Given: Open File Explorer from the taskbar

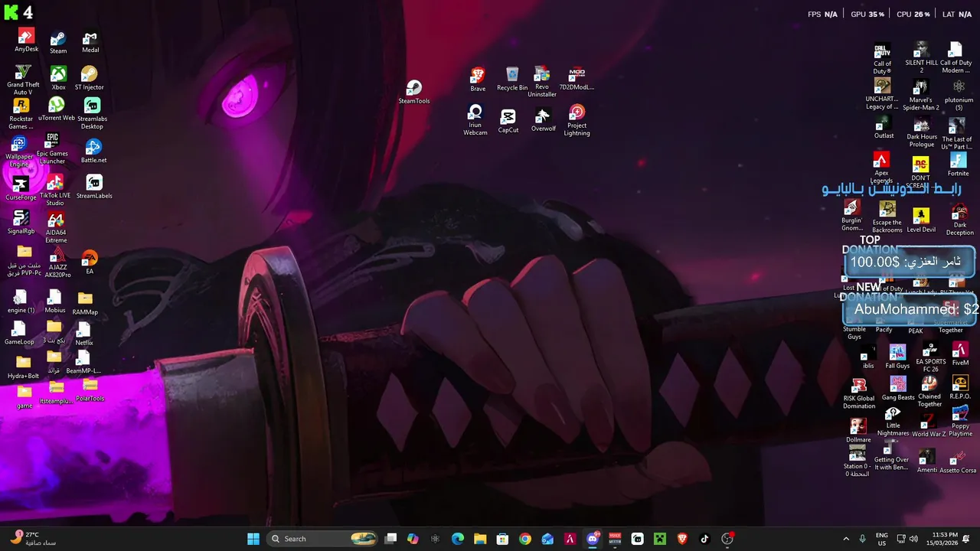Looking at the screenshot, I should click(x=480, y=539).
